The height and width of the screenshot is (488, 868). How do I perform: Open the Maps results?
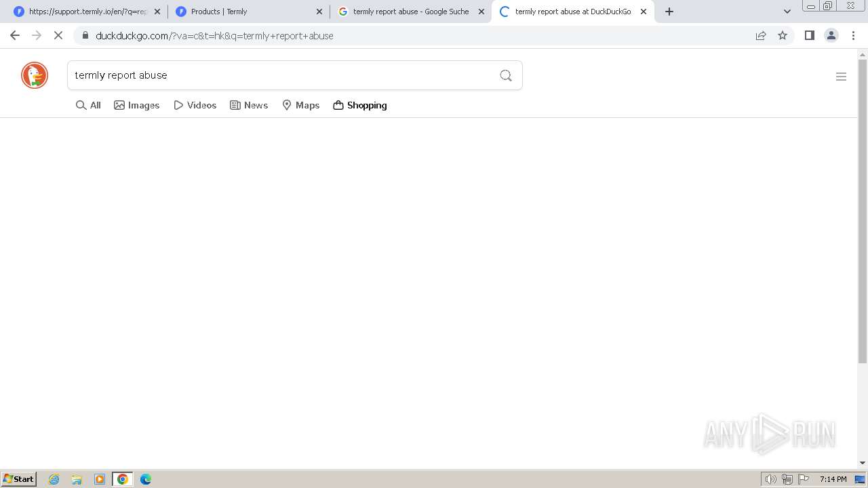click(x=300, y=105)
